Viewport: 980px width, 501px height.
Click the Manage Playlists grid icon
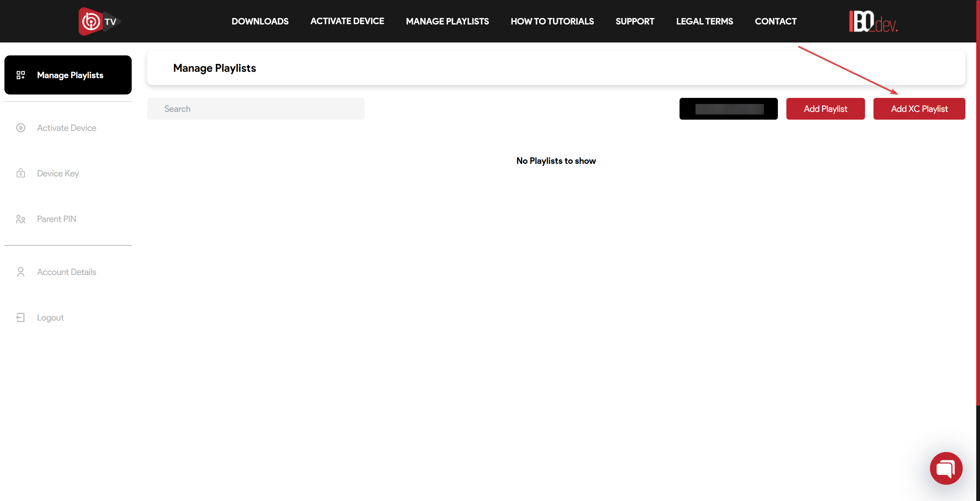(x=20, y=75)
